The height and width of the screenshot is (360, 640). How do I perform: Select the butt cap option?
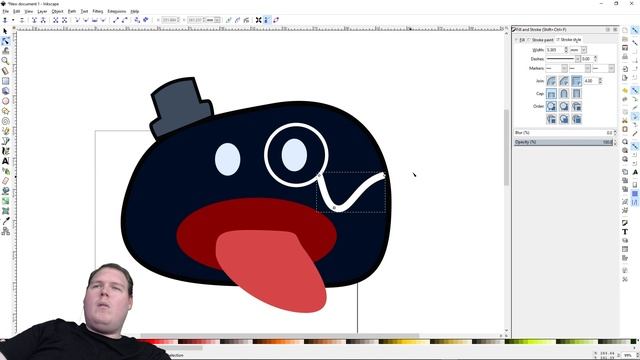[x=551, y=93]
